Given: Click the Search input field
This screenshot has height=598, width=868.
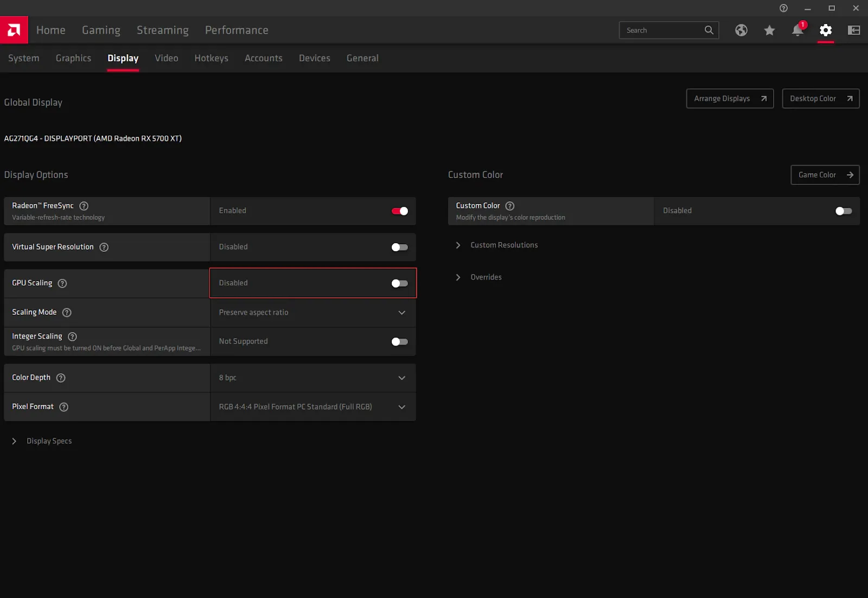Looking at the screenshot, I should tap(663, 30).
